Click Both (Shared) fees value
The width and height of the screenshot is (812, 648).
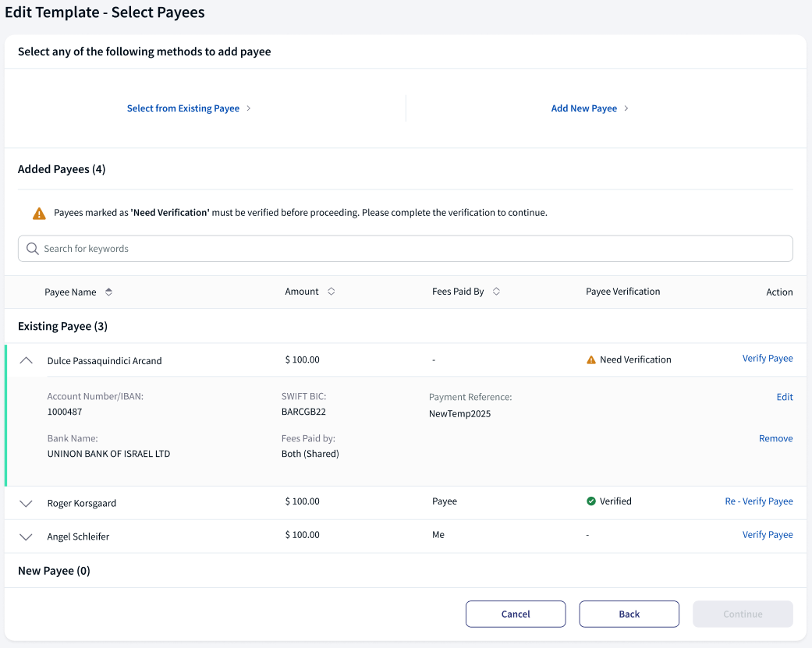[x=310, y=454]
